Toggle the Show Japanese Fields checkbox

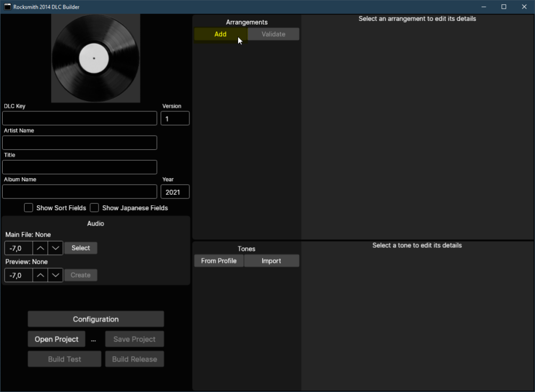tap(95, 208)
